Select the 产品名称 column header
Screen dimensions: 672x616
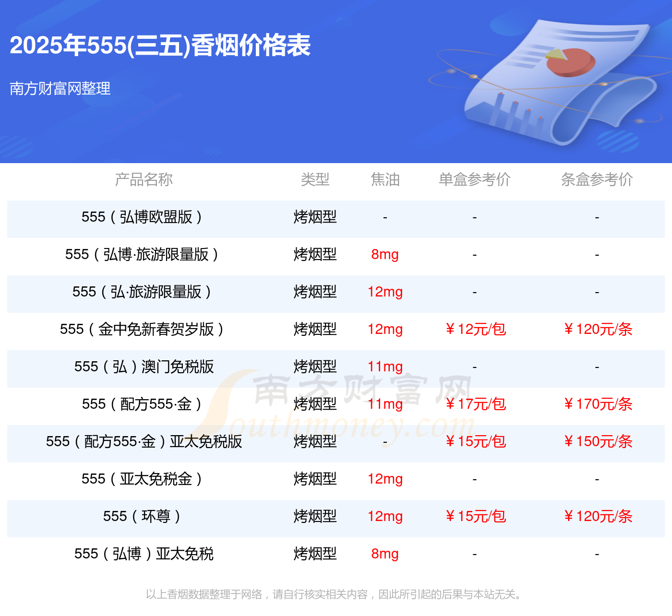[144, 179]
